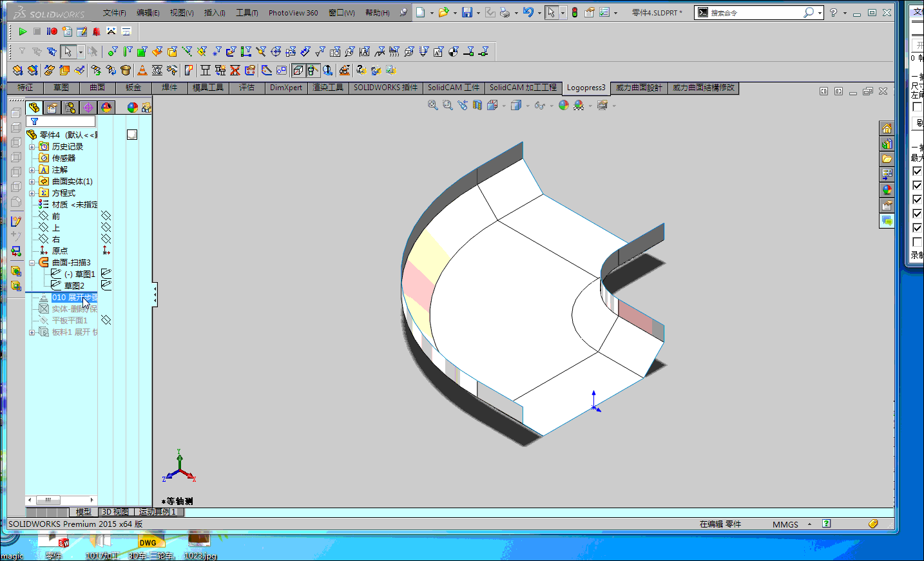Switch to the 钣金 ribbon tab
The image size is (924, 561).
point(133,88)
